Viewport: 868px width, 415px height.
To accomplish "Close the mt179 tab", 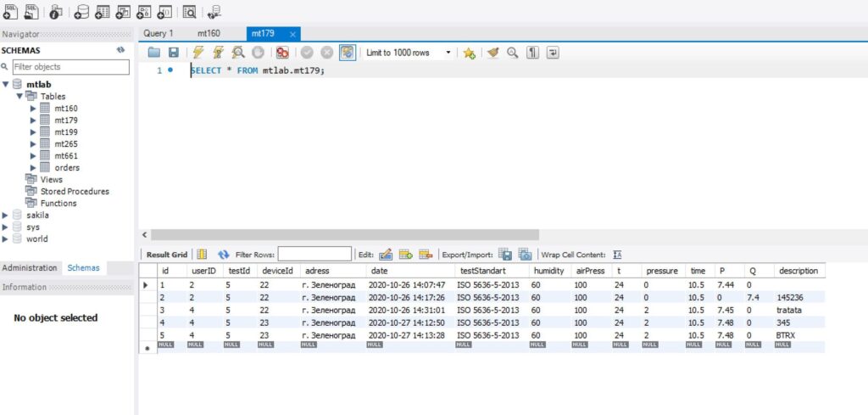I will (292, 34).
